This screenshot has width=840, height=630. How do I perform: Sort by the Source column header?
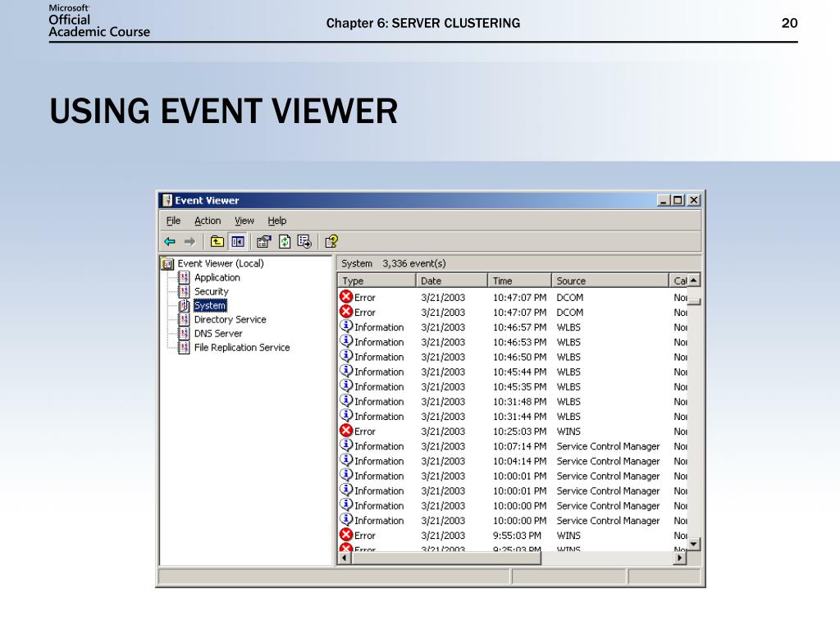[610, 281]
